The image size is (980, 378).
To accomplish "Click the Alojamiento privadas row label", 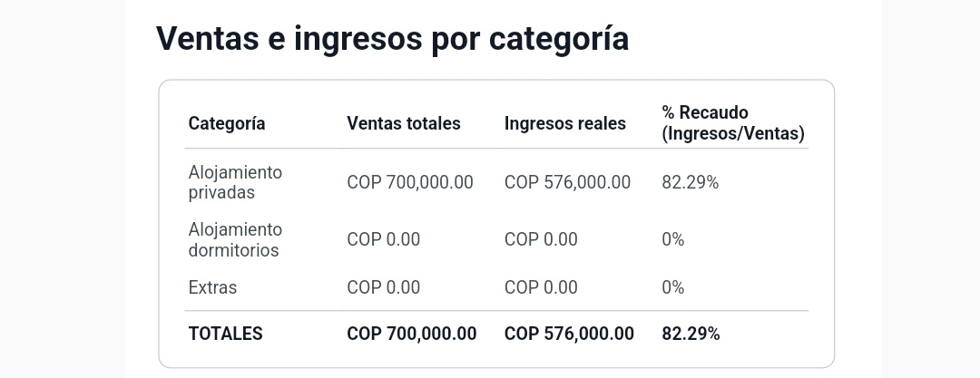I will click(235, 182).
